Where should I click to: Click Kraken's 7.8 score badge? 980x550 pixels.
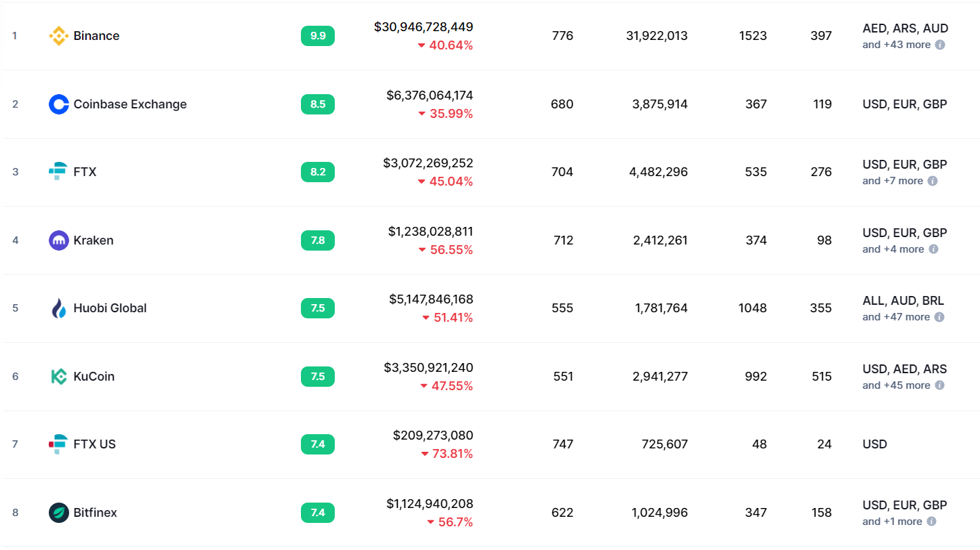[x=318, y=240]
